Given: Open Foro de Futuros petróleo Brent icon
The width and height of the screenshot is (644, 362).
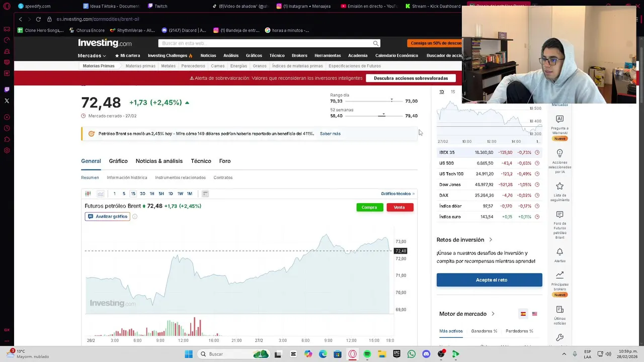Looking at the screenshot, I should pyautogui.click(x=559, y=215).
